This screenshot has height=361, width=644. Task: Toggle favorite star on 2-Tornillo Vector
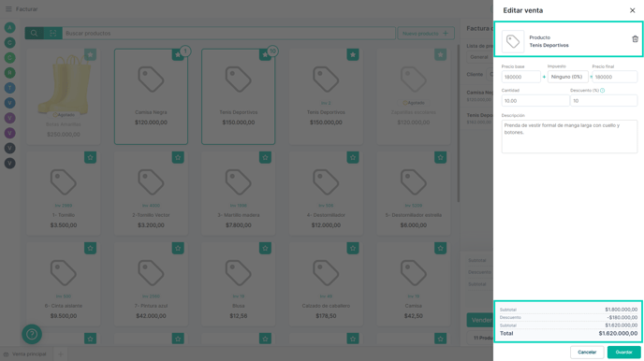[x=178, y=157]
